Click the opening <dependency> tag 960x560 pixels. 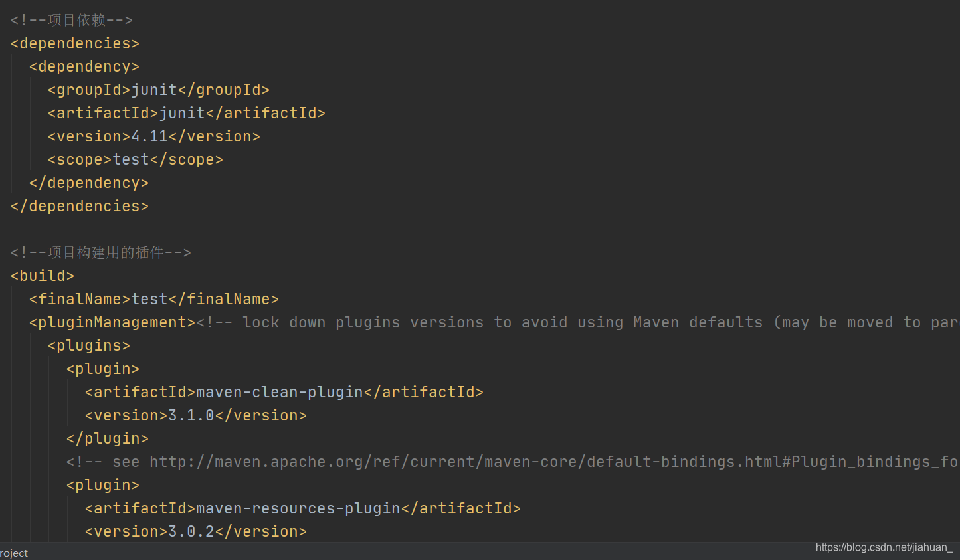[84, 66]
